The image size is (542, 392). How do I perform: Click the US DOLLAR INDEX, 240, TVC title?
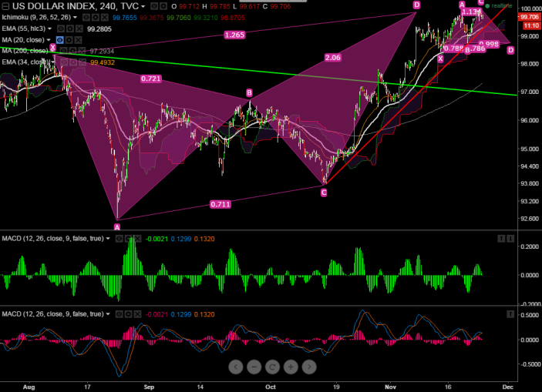pos(76,6)
